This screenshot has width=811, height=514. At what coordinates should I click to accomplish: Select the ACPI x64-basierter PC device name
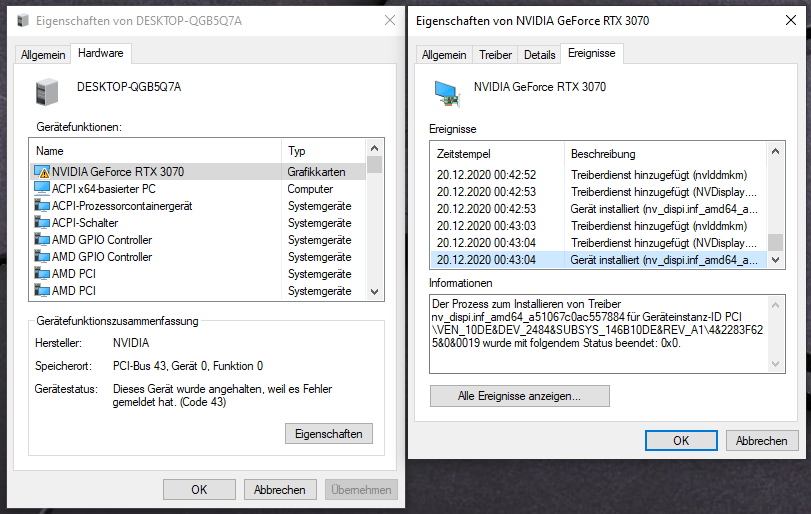point(103,189)
